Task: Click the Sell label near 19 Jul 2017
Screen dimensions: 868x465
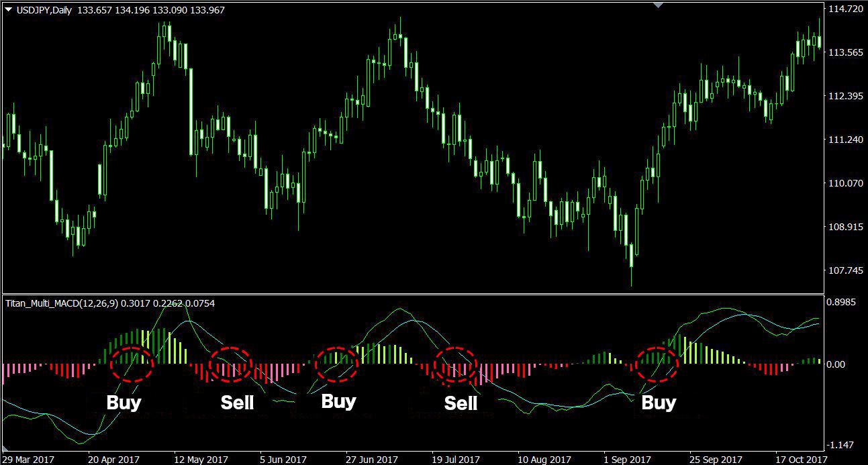Action: pyautogui.click(x=462, y=403)
